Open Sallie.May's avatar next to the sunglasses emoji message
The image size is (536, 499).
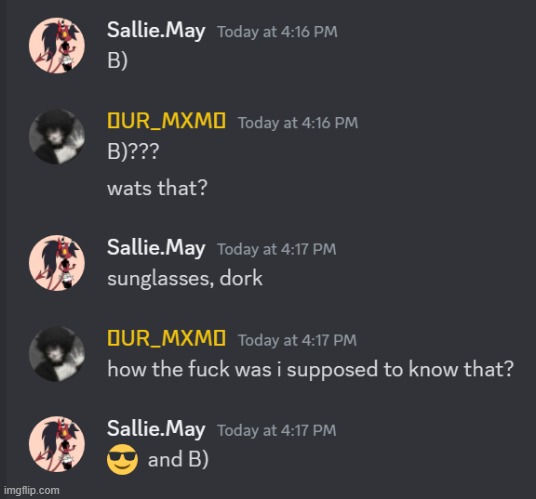coord(57,444)
